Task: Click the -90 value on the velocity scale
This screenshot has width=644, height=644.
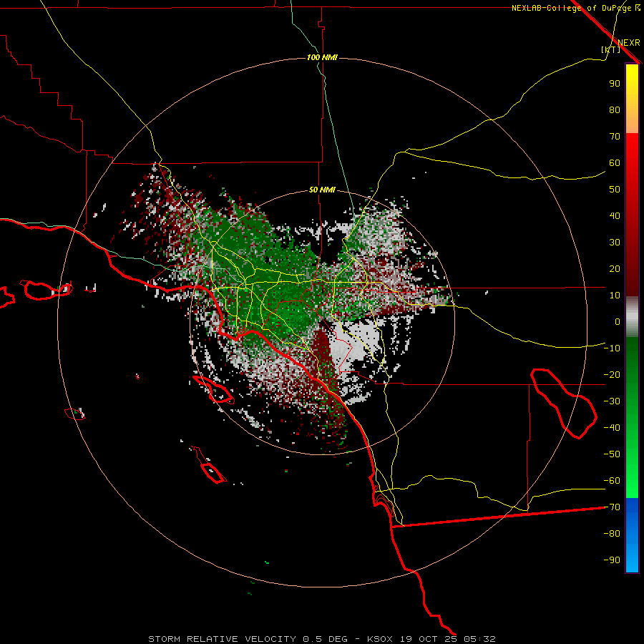Action: coord(612,560)
